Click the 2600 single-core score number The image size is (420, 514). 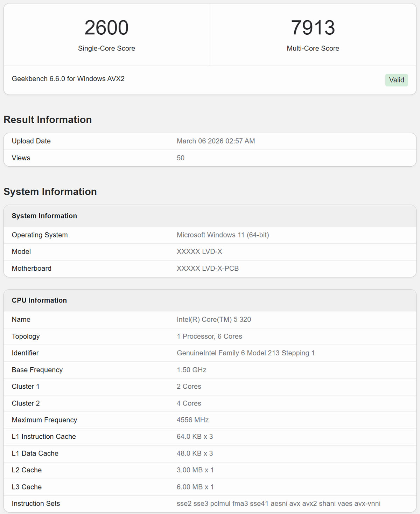tap(106, 28)
